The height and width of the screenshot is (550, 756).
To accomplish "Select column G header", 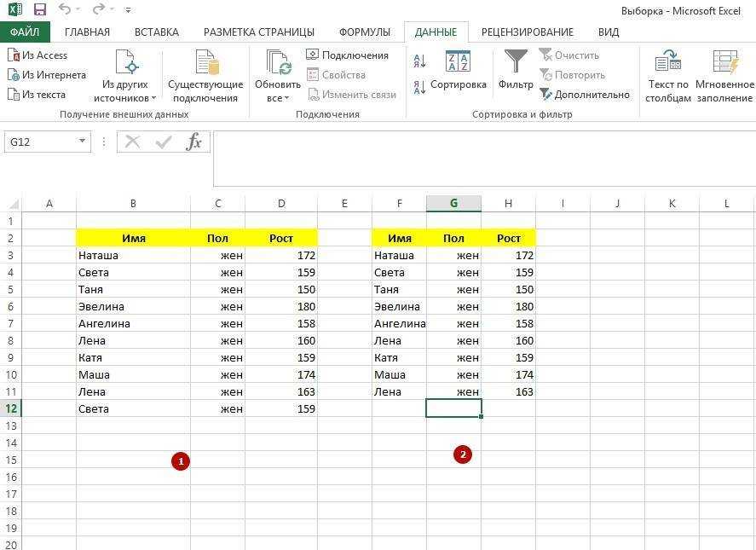I will [x=453, y=204].
